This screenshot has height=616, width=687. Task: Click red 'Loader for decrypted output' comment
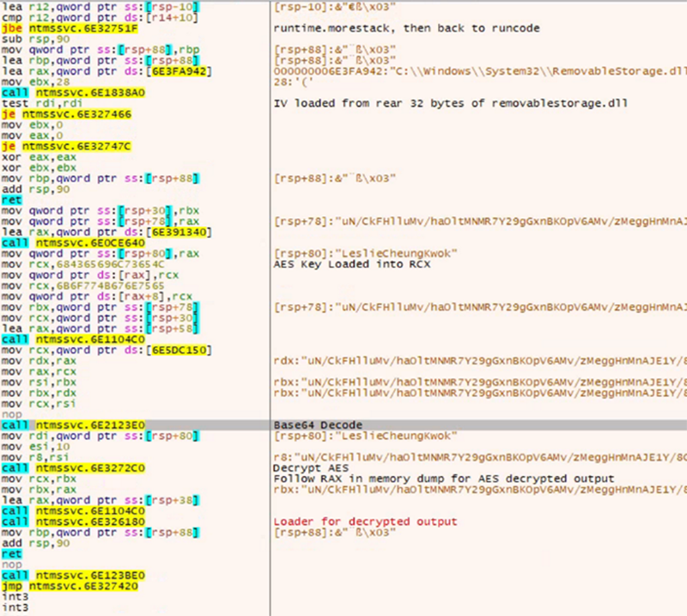pyautogui.click(x=366, y=521)
